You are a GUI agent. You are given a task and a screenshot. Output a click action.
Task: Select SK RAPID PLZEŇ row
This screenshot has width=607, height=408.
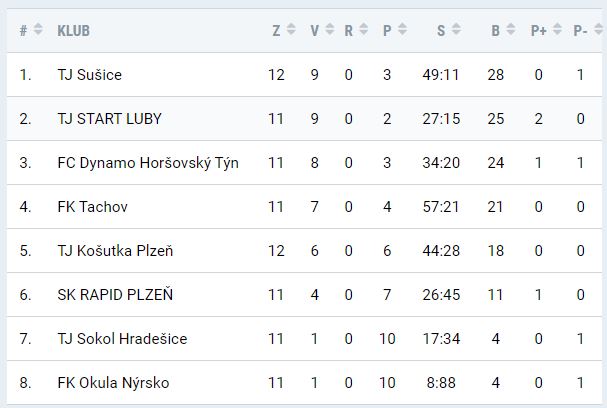pyautogui.click(x=115, y=295)
